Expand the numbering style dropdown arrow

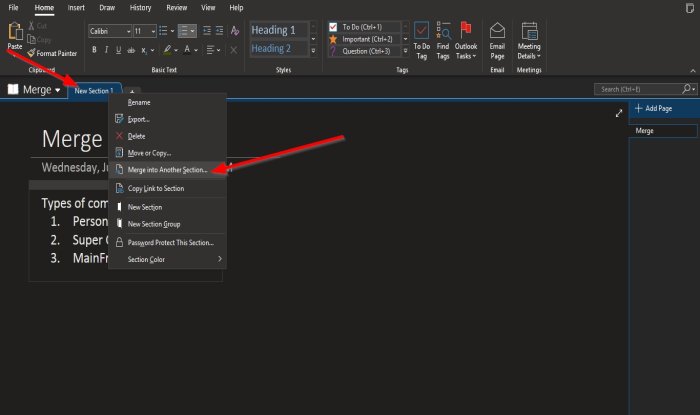(192, 31)
